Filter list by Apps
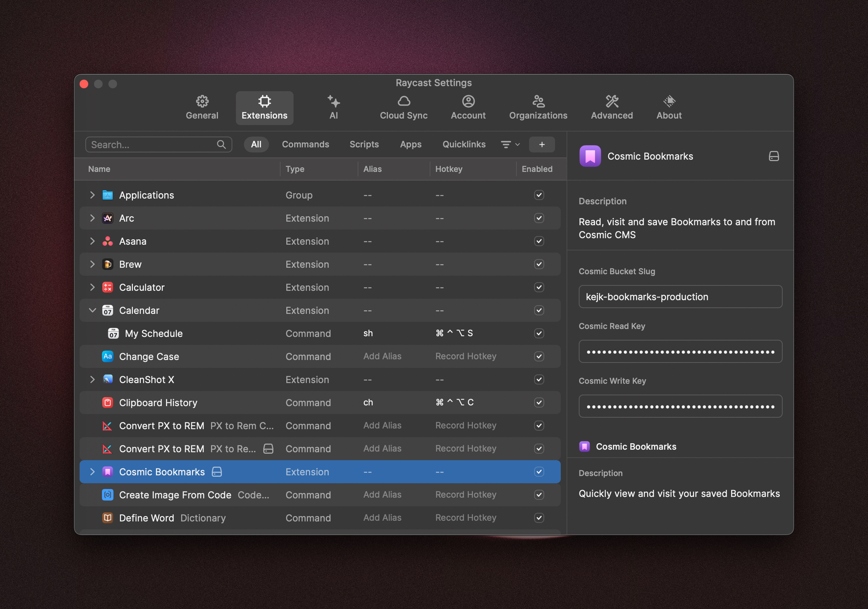Viewport: 868px width, 609px height. [411, 145]
